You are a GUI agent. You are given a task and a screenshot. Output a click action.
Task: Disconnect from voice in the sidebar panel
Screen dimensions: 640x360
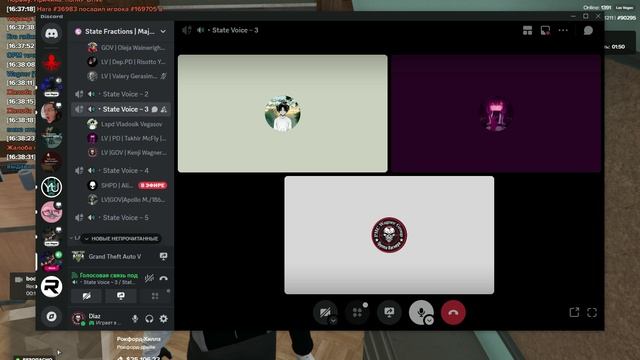[163, 278]
